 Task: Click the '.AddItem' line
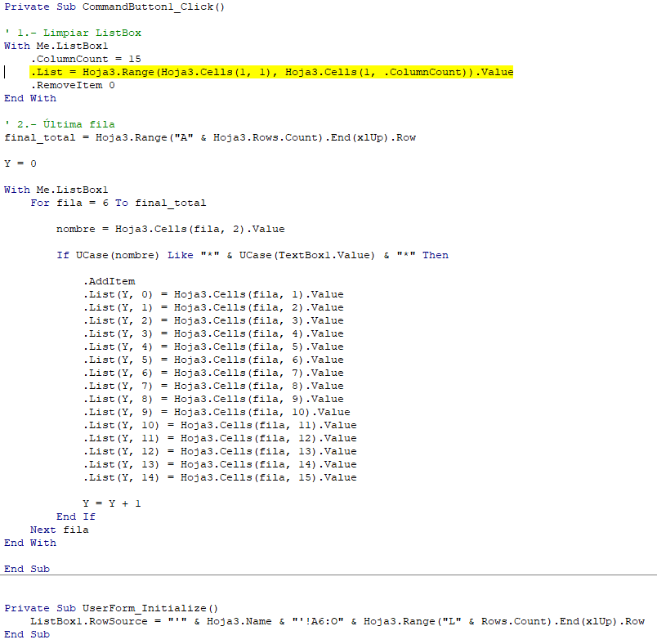[x=109, y=281]
